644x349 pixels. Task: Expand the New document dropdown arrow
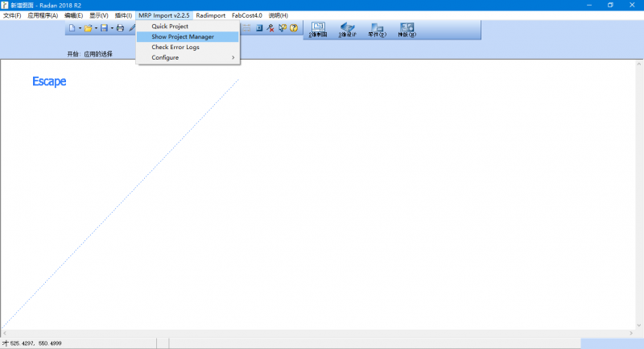[x=79, y=29]
